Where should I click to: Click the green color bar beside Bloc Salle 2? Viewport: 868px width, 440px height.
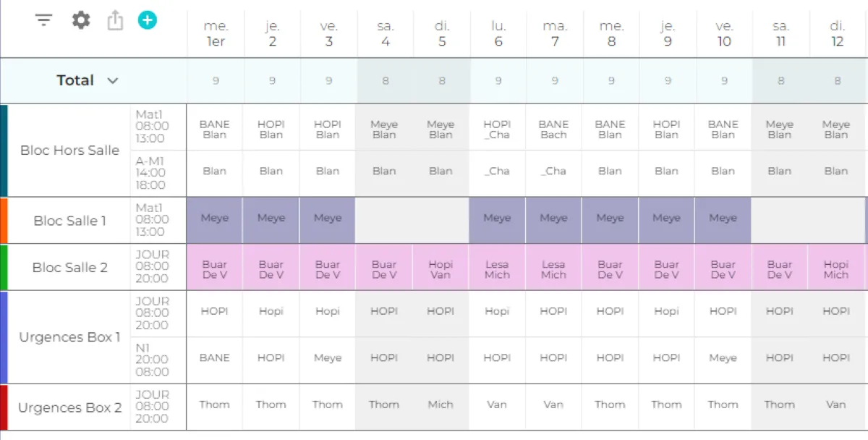(x=4, y=268)
